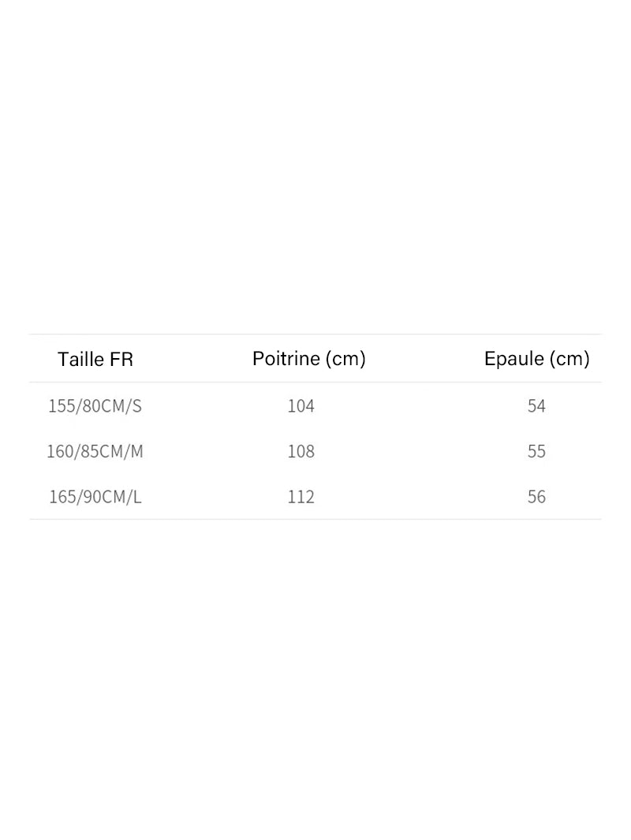This screenshot has width=631, height=840.
Task: Select shoulder value 54
Action: [x=536, y=405]
